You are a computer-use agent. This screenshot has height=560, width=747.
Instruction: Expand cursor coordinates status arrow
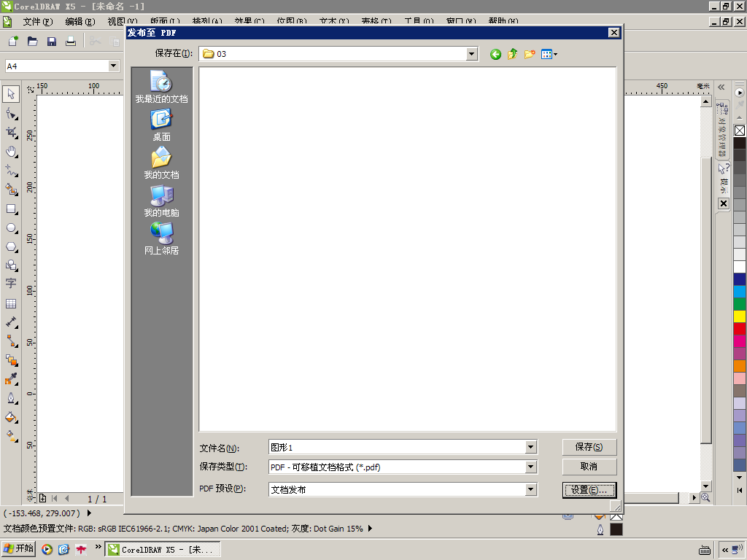[x=89, y=513]
